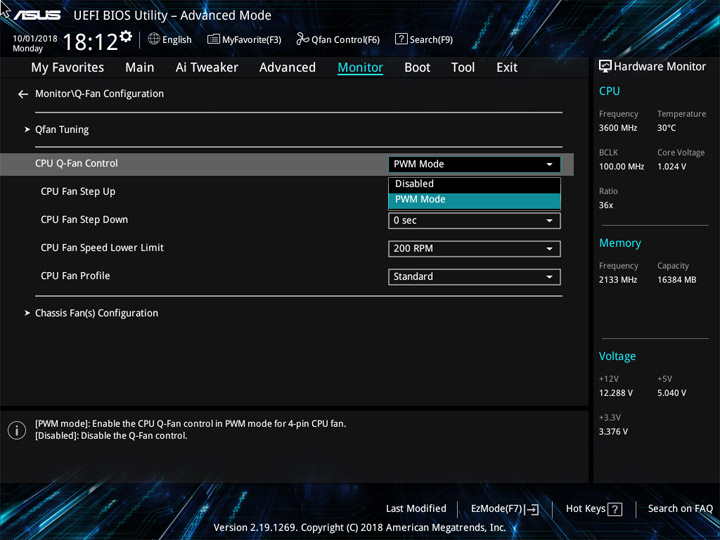Click the 30°C temperature value

666,128
